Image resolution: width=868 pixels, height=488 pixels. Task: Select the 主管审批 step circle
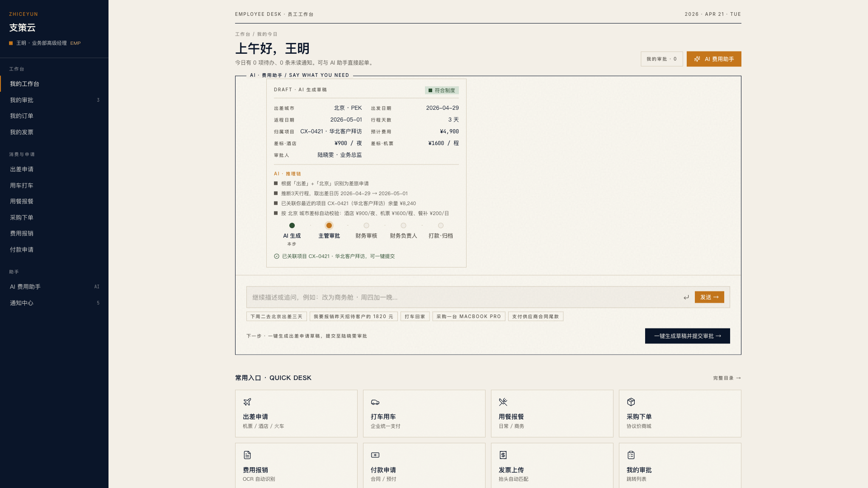click(329, 225)
